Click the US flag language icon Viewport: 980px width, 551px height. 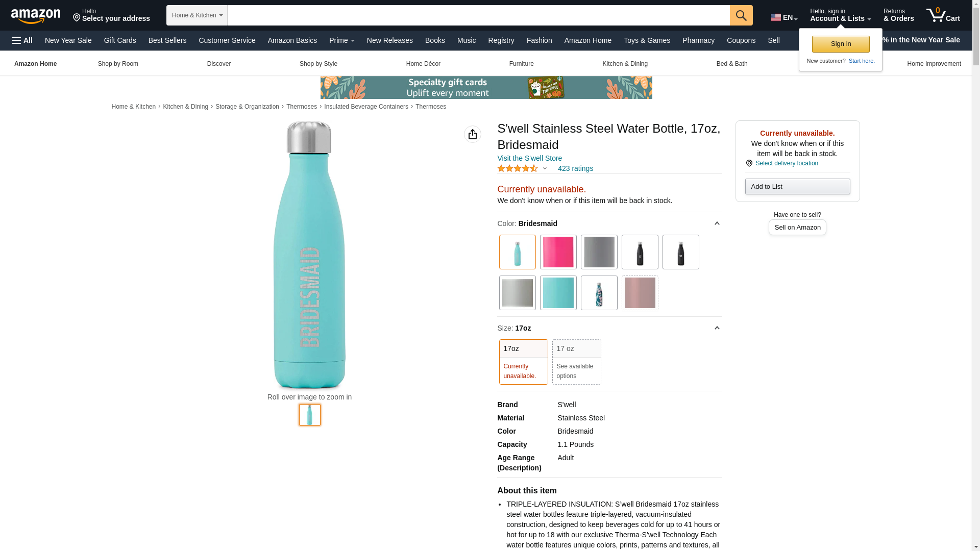click(776, 17)
